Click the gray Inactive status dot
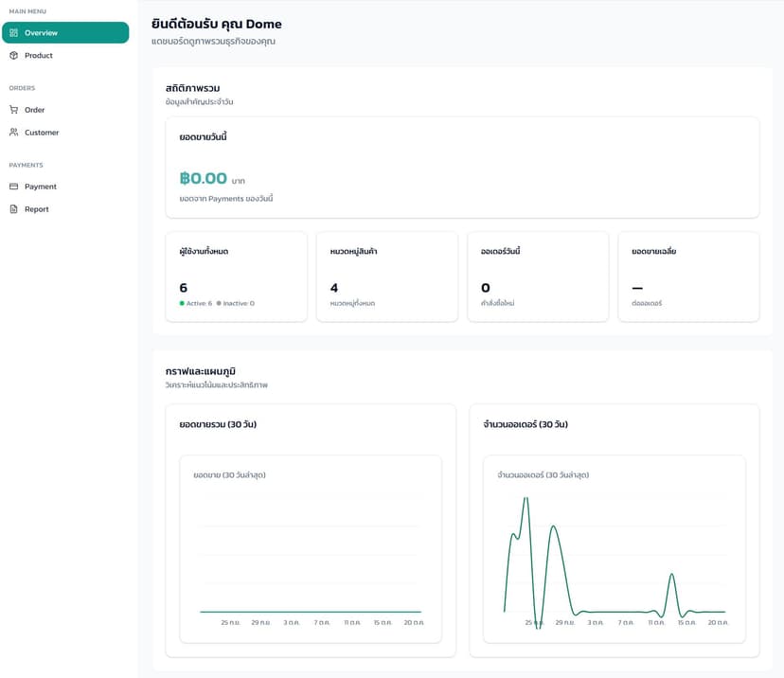This screenshot has width=784, height=678. [219, 303]
